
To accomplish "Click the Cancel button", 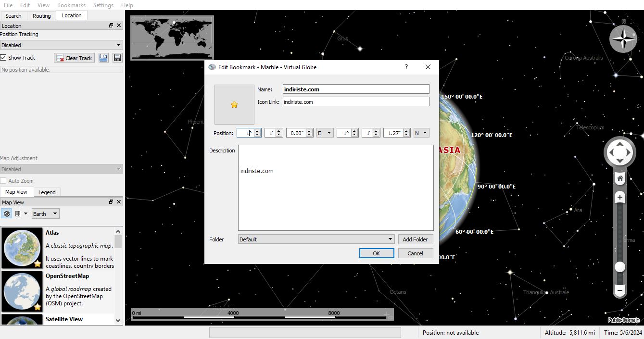I will (x=416, y=253).
